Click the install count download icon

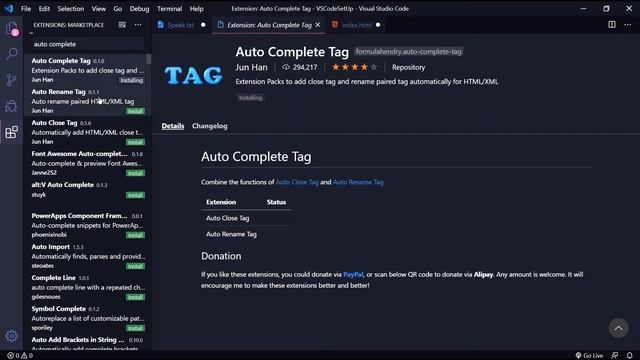286,67
